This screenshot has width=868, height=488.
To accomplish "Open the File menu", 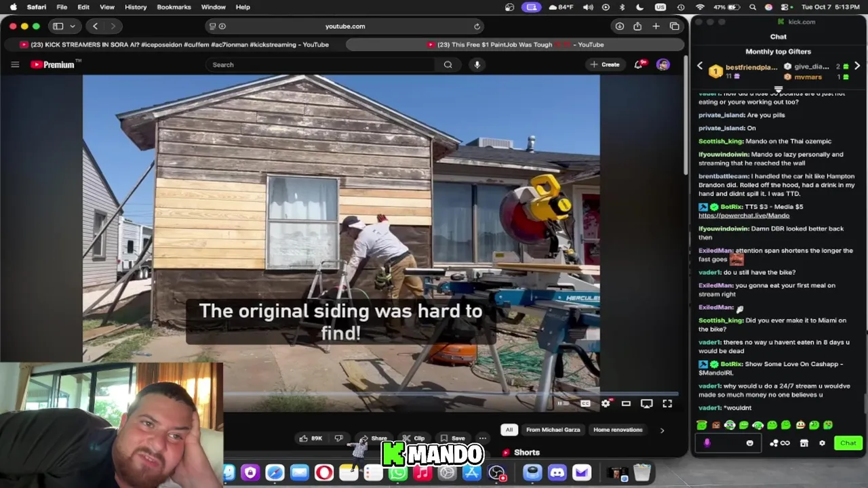I will pyautogui.click(x=62, y=7).
